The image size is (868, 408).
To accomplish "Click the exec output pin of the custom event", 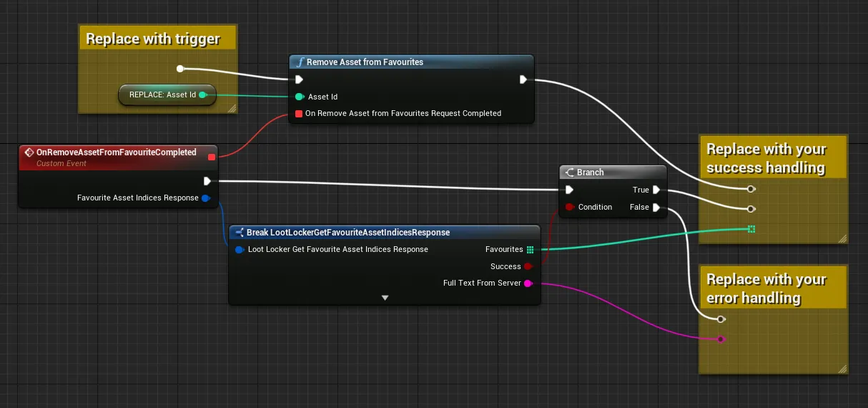I will click(207, 181).
